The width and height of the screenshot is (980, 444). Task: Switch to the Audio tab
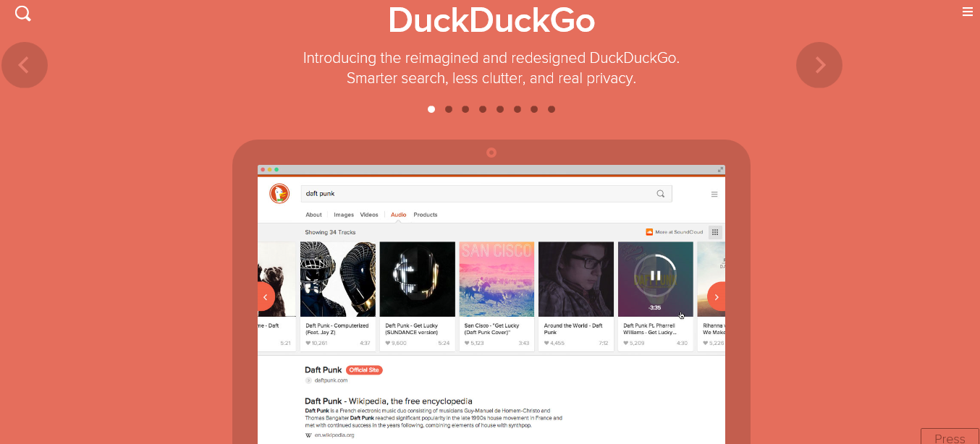(x=398, y=215)
